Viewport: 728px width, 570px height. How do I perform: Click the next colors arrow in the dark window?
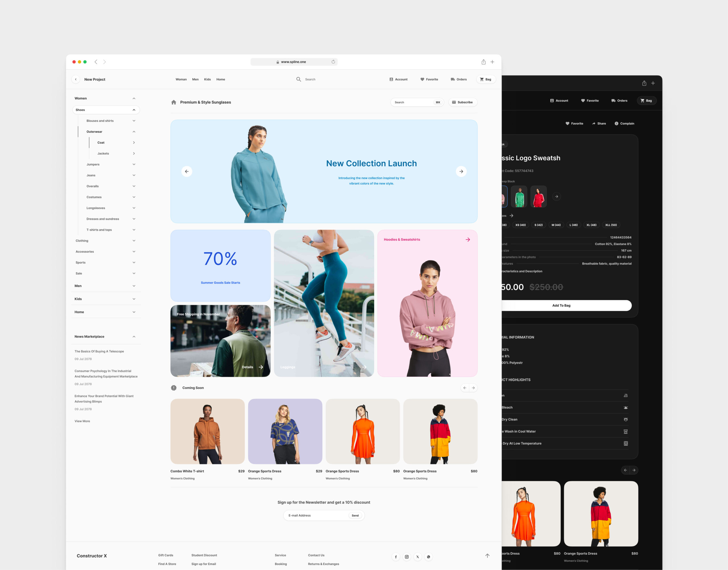coord(556,197)
